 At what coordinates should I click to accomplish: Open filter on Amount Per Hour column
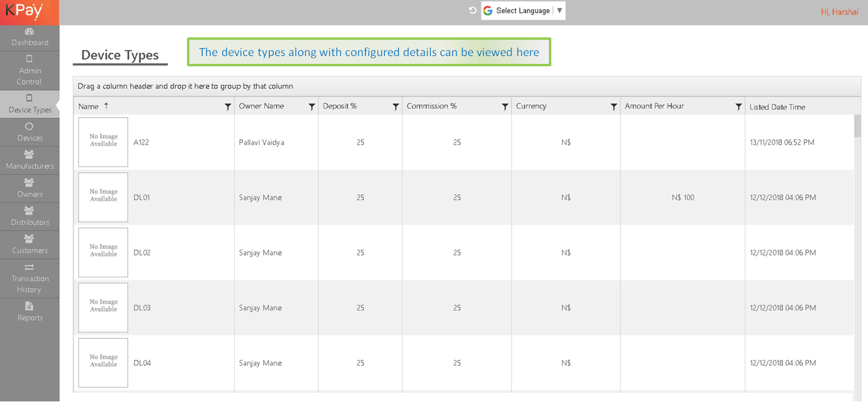pyautogui.click(x=738, y=107)
